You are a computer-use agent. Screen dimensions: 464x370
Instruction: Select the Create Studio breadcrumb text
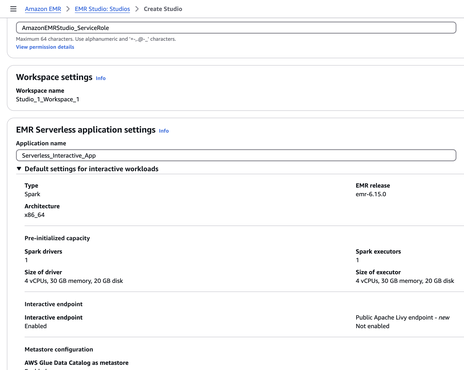click(163, 9)
